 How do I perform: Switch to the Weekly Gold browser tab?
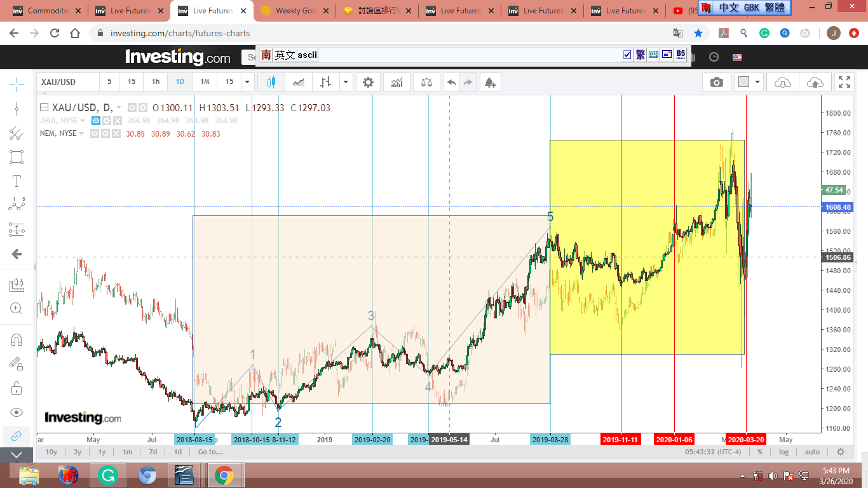pos(294,11)
